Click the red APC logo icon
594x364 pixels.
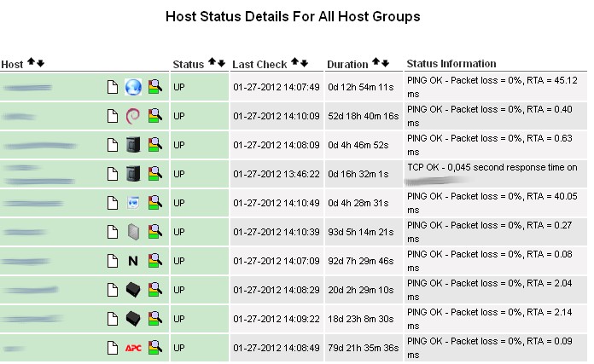[132, 347]
